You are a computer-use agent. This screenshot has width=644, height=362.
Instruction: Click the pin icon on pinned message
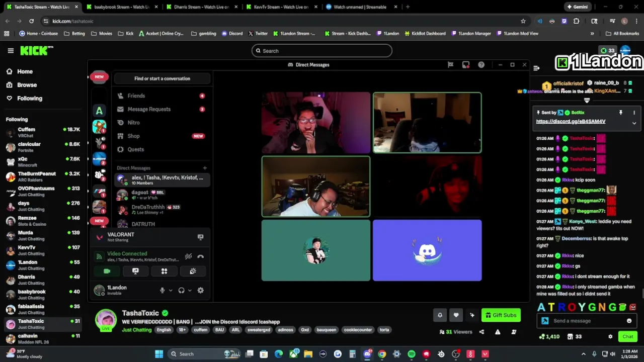621,113
